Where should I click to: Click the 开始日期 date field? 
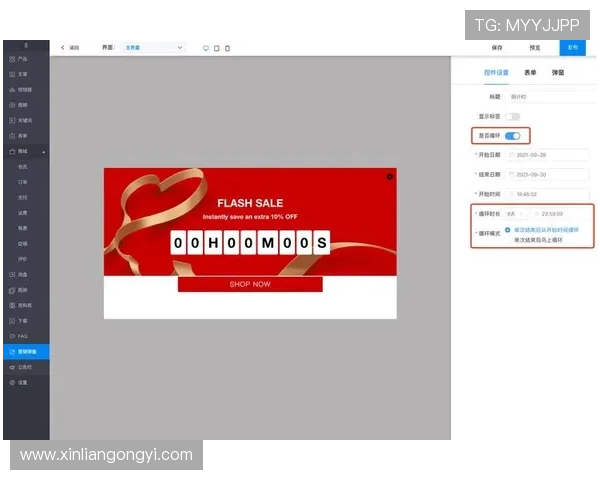pyautogui.click(x=547, y=155)
